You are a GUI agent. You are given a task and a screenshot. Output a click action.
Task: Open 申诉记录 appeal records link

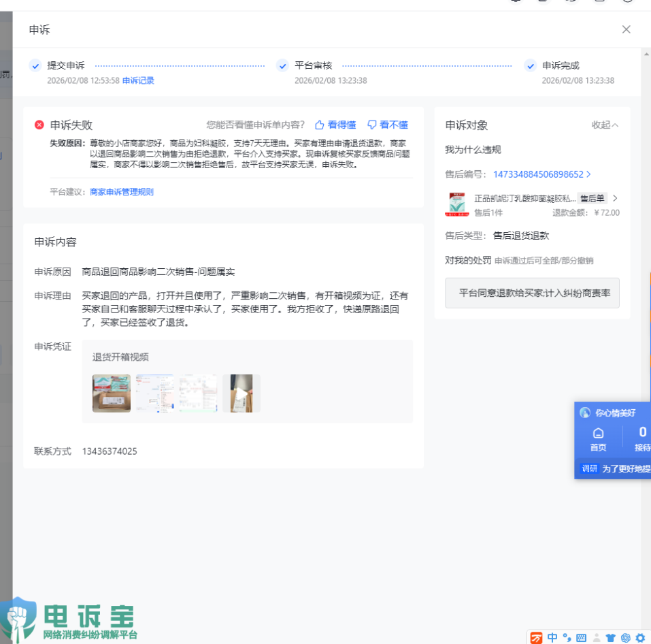(138, 80)
